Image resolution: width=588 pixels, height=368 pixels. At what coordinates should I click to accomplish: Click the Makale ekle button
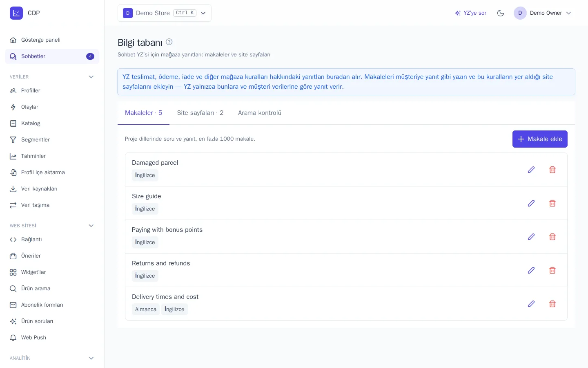(x=540, y=139)
